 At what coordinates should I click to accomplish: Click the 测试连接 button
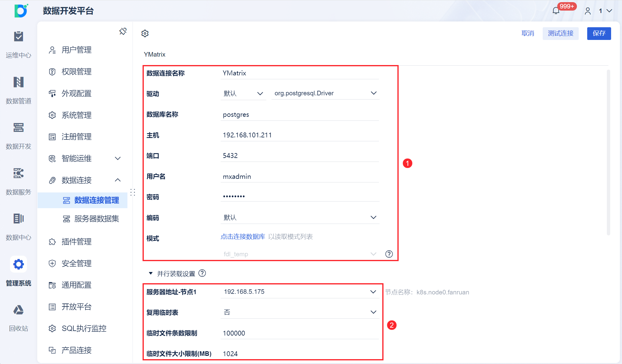[x=560, y=33]
